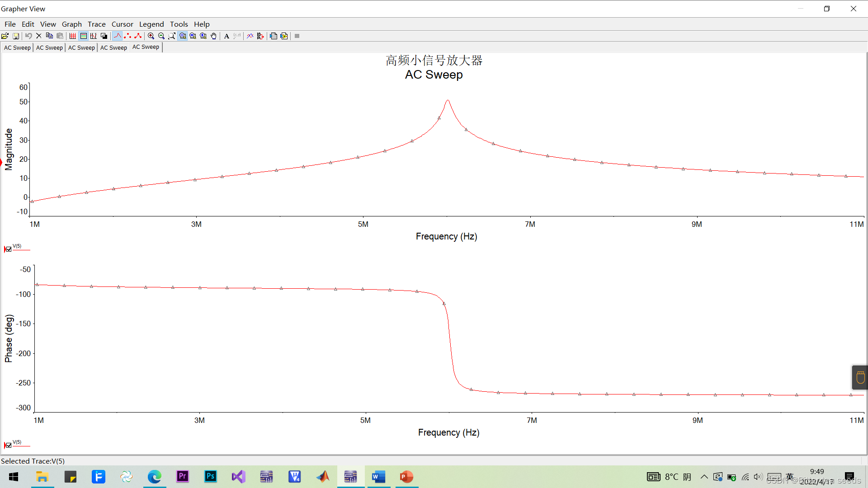The image size is (868, 488).
Task: Click the Open file toolbar icon
Action: coord(5,36)
